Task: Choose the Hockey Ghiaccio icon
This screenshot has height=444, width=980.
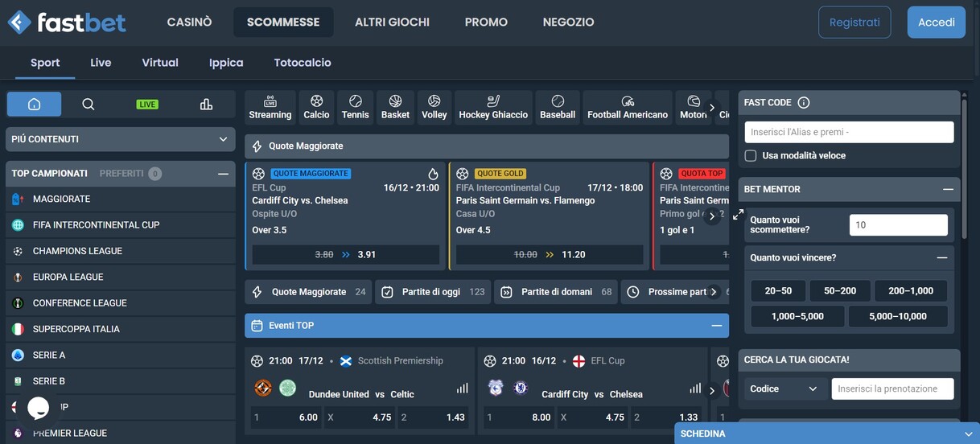Action: (493, 107)
